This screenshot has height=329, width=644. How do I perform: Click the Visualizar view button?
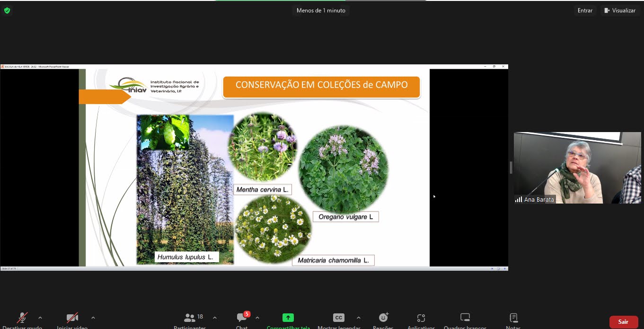[620, 10]
